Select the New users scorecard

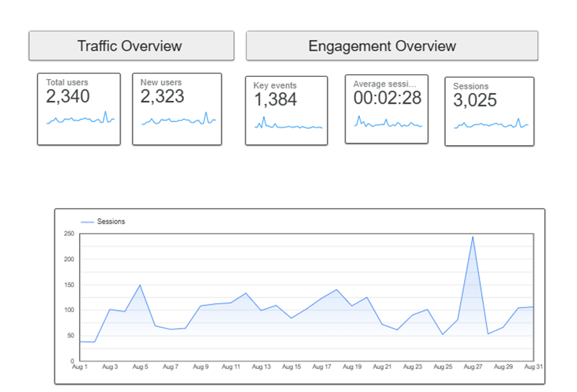pyautogui.click(x=177, y=109)
